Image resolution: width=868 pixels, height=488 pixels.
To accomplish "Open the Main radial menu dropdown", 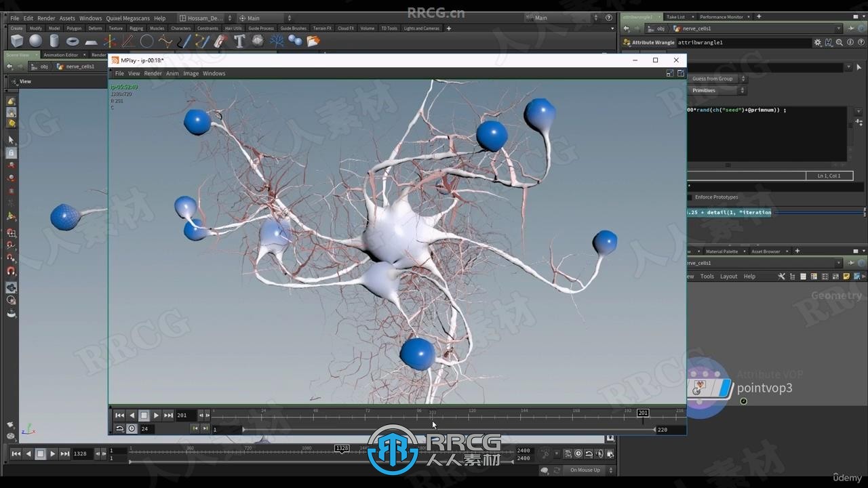I will (x=264, y=18).
